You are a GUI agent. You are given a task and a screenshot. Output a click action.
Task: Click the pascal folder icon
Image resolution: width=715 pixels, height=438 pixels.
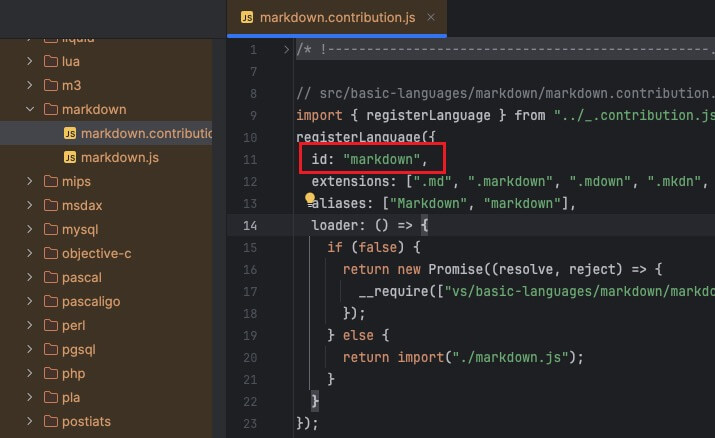[51, 277]
